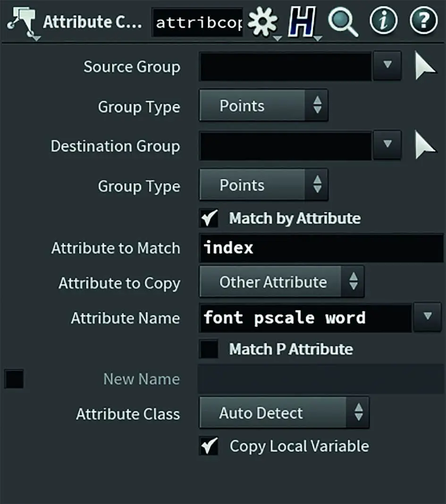Toggle the New Name checkbox
The height and width of the screenshot is (504, 446).
(x=14, y=379)
